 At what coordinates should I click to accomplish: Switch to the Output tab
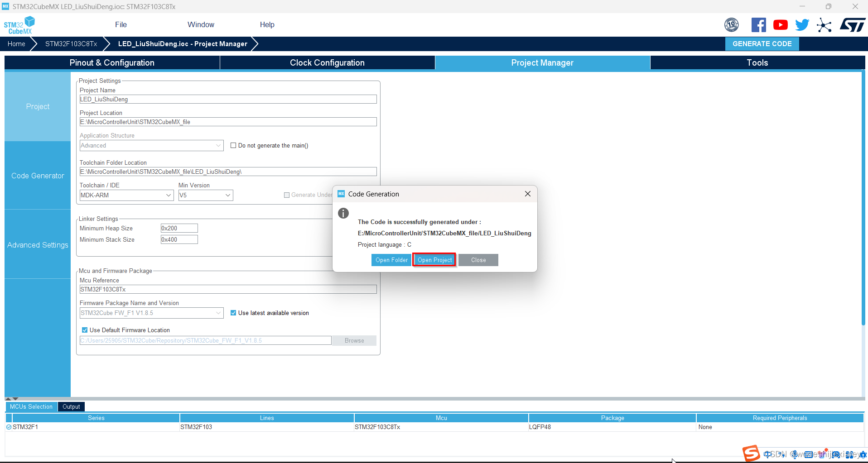[71, 406]
